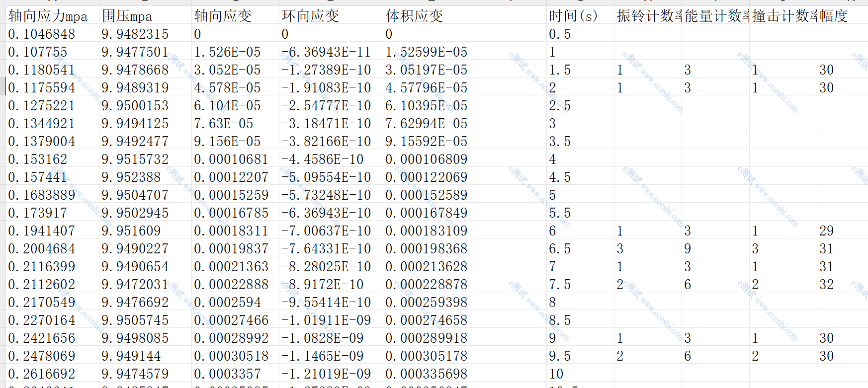
Task: Select cell 0.1683889
Action: [53, 194]
